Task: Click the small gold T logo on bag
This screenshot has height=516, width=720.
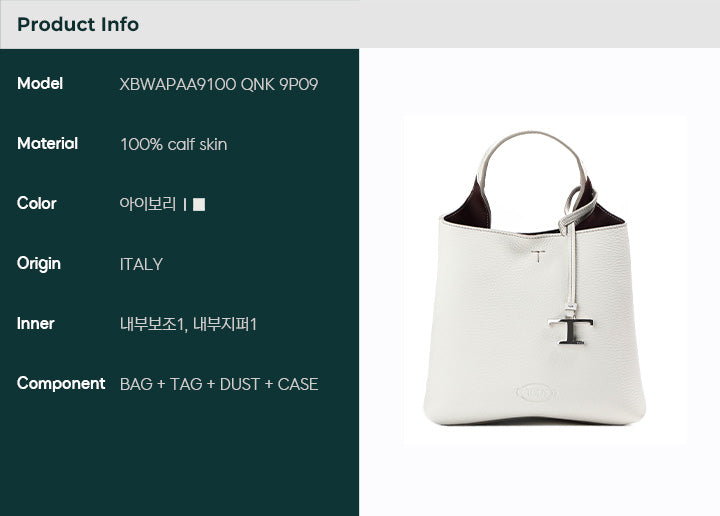Action: point(538,256)
